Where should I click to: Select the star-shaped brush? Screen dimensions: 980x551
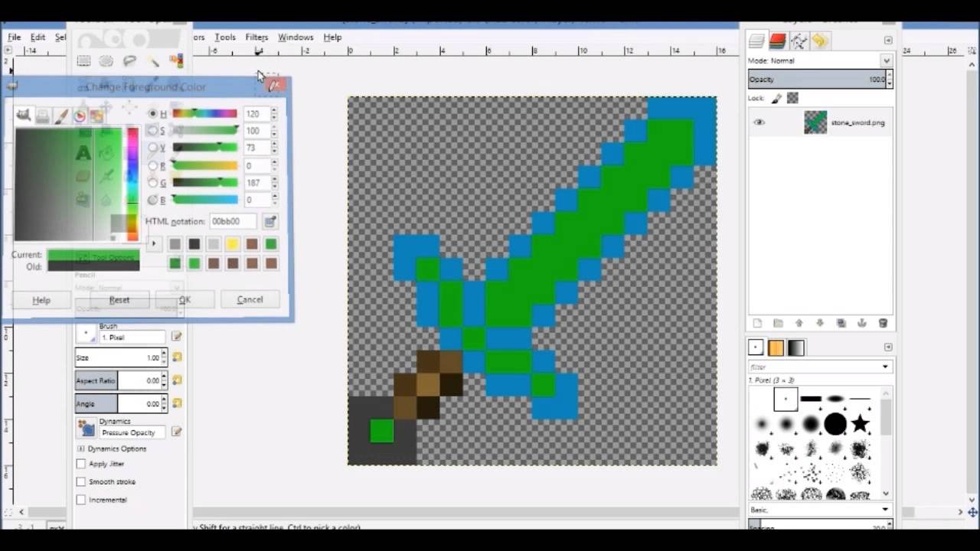tap(860, 422)
